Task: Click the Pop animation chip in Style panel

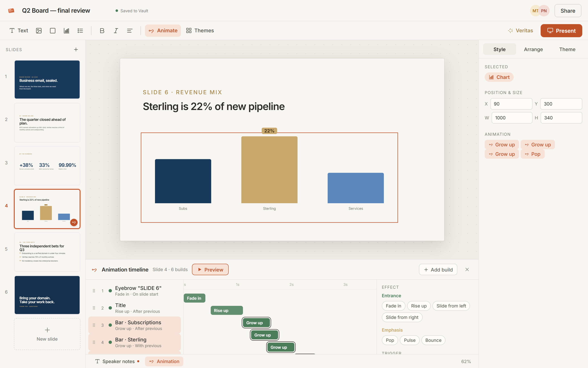Action: click(x=532, y=154)
